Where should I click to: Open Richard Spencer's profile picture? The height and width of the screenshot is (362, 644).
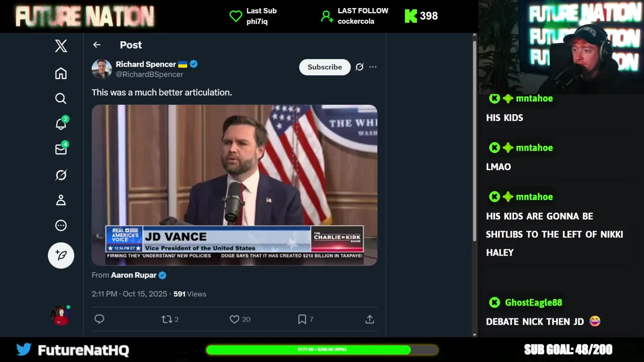[102, 69]
